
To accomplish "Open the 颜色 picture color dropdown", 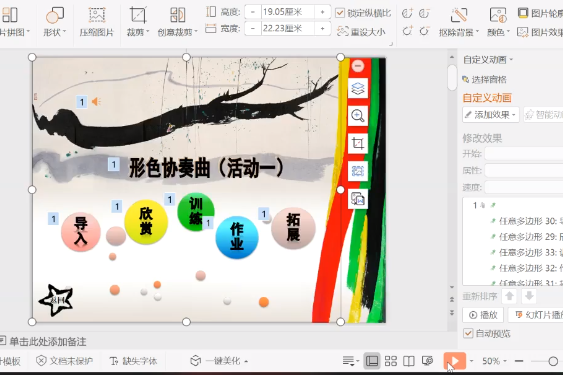I will click(x=498, y=22).
